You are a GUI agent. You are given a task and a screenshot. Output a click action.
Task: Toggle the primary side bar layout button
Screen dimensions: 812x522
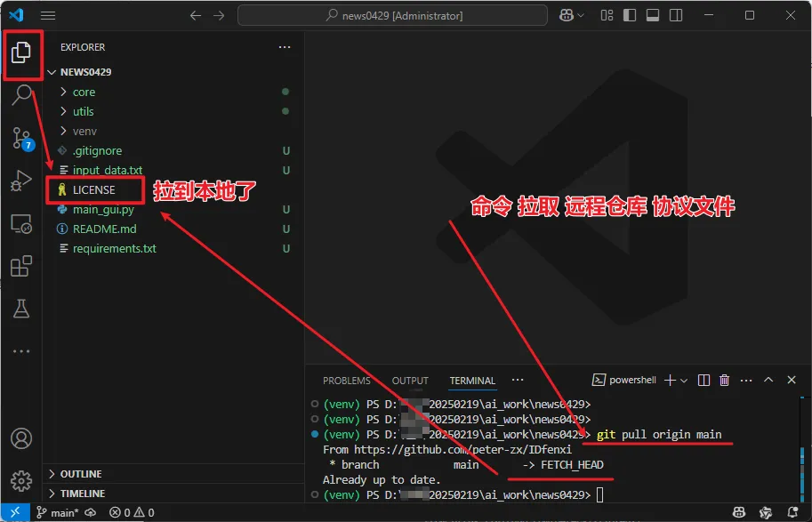point(629,16)
